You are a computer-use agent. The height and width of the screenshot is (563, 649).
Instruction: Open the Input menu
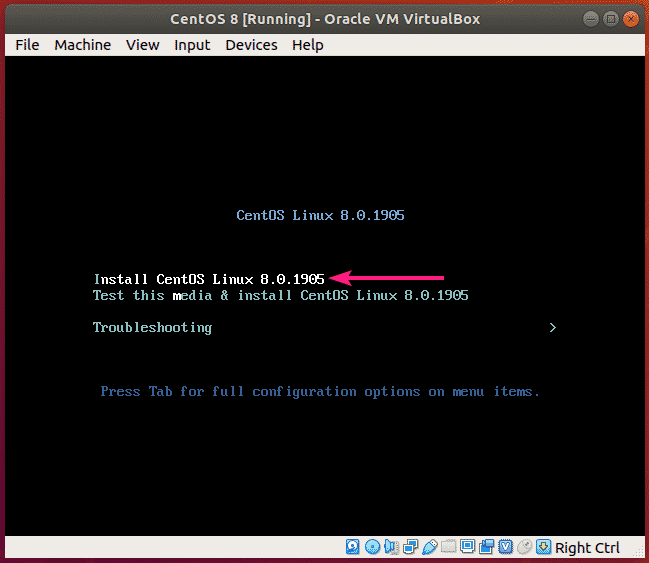(x=192, y=44)
